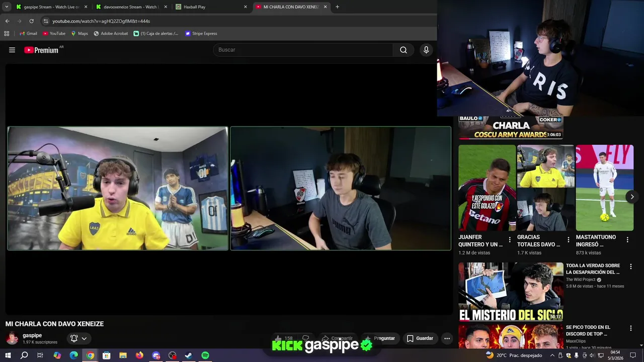Open Task View on the taskbar

click(x=40, y=355)
